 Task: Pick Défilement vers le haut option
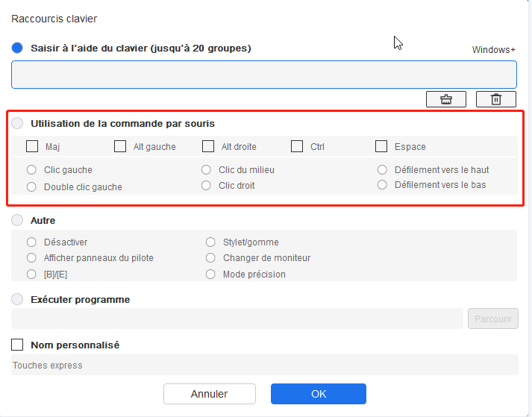(382, 169)
